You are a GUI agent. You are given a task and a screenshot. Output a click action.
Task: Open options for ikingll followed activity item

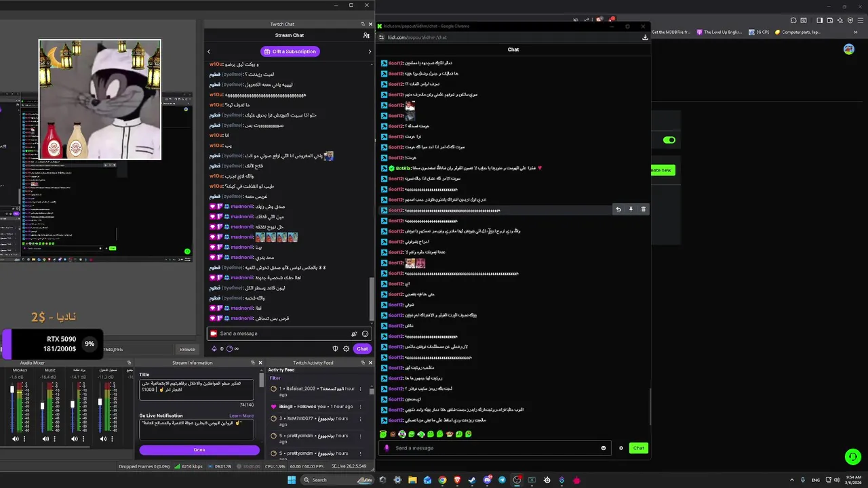click(360, 407)
